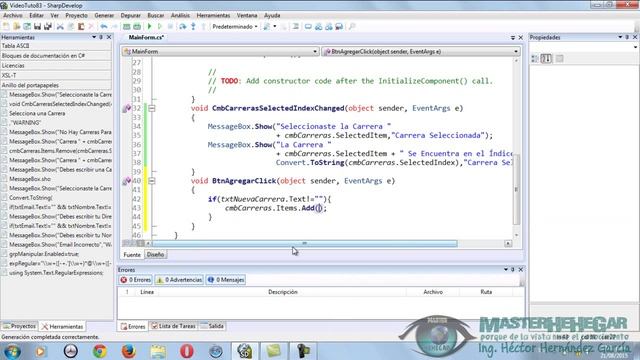Viewport: 640px width, 360px height.
Task: Expand Tabla ASCII toolbox category
Action: pos(56,46)
